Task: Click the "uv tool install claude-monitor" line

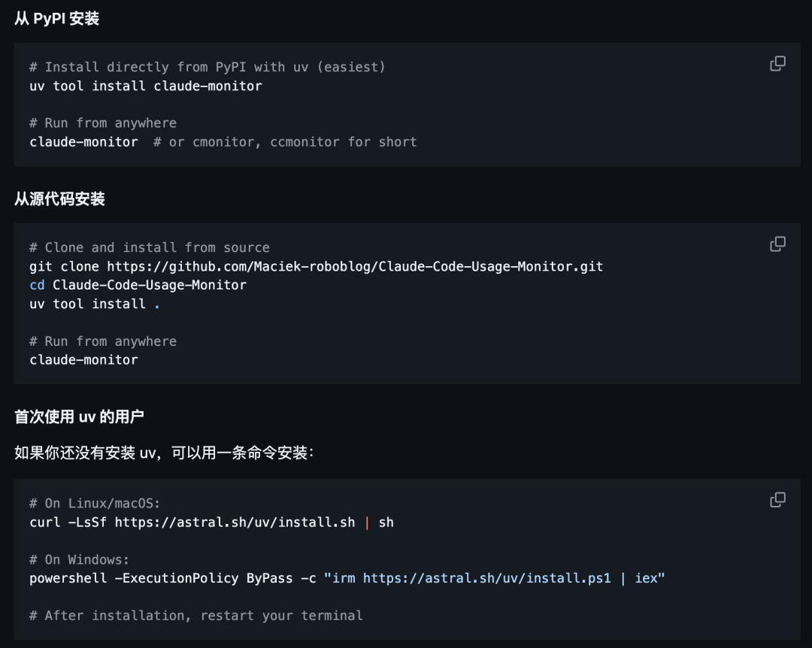Action: tap(146, 86)
